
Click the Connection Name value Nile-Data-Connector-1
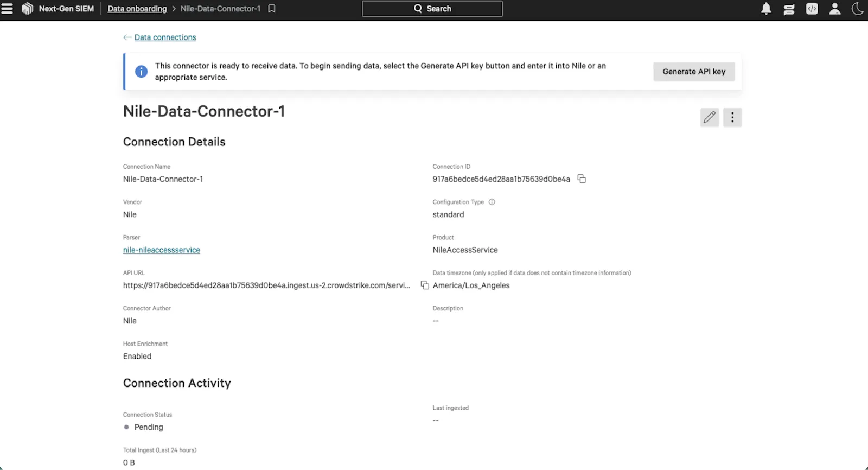coord(163,179)
